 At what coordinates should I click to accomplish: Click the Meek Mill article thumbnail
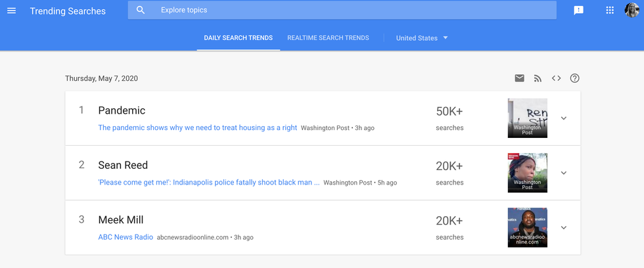527,227
